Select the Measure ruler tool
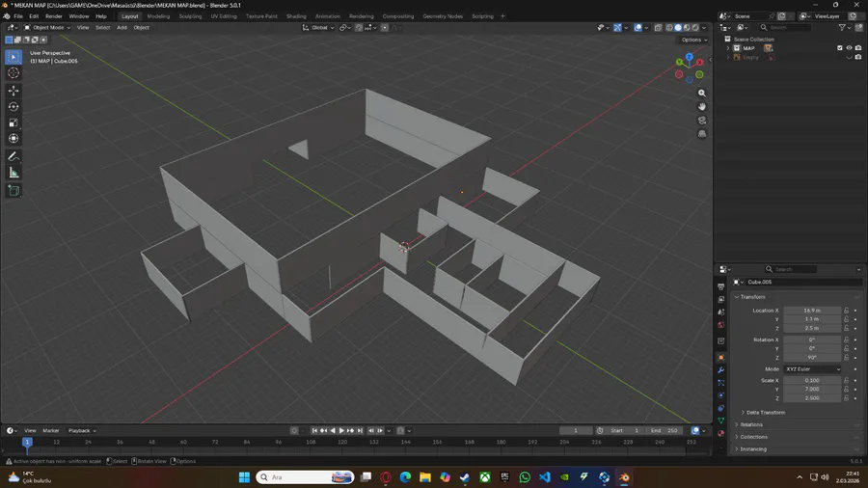 [x=14, y=174]
